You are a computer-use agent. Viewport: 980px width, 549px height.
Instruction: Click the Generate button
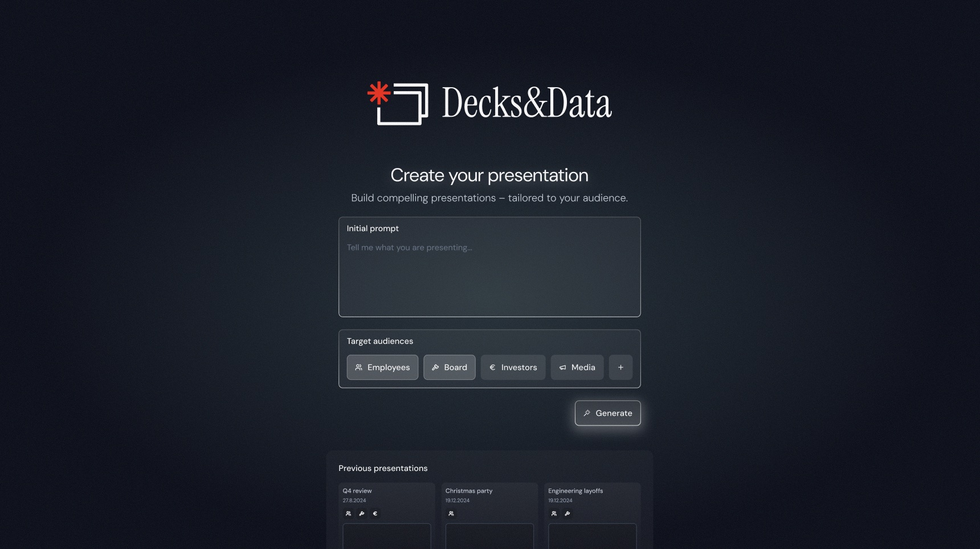pos(607,413)
